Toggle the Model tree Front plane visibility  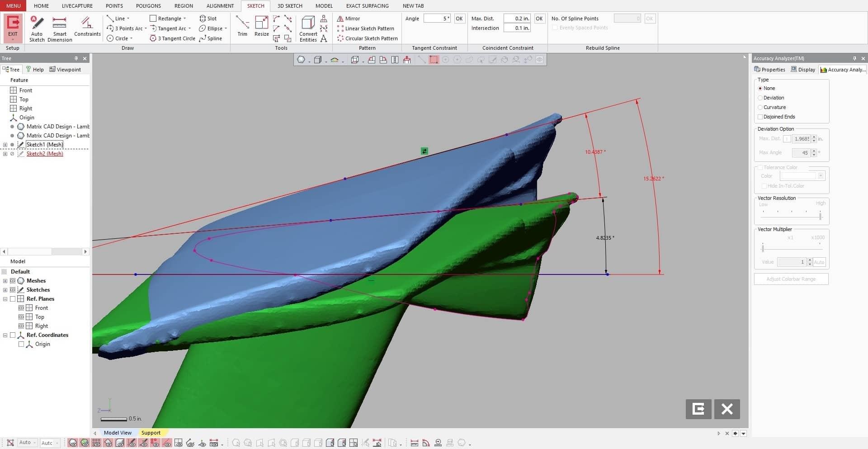(21, 308)
